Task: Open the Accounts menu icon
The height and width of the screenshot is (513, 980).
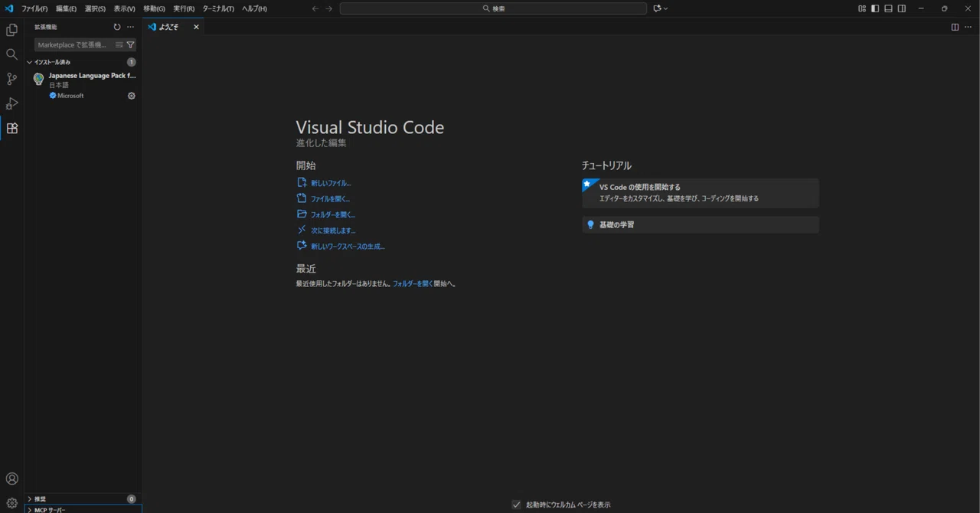Action: tap(11, 479)
